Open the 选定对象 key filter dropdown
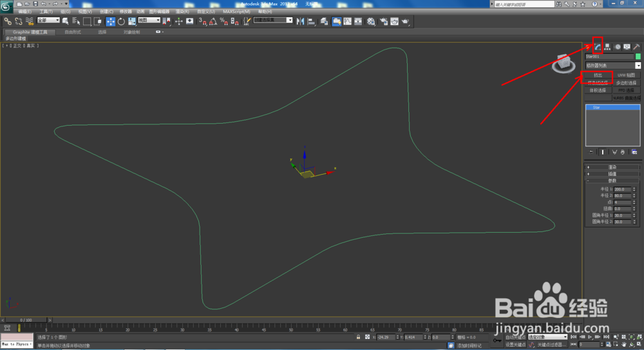 click(547, 337)
